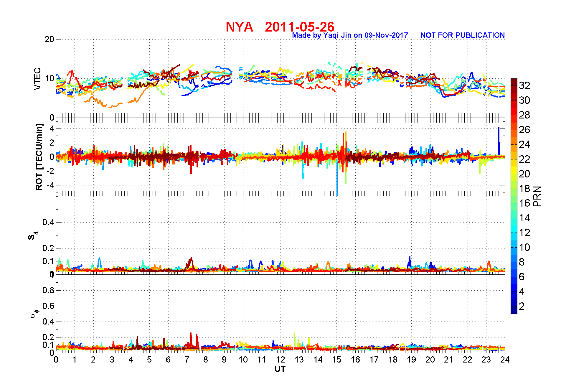Click the sigma-phi axis tick label '0.8'
The width and height of the screenshot is (561, 392).
tap(48, 290)
